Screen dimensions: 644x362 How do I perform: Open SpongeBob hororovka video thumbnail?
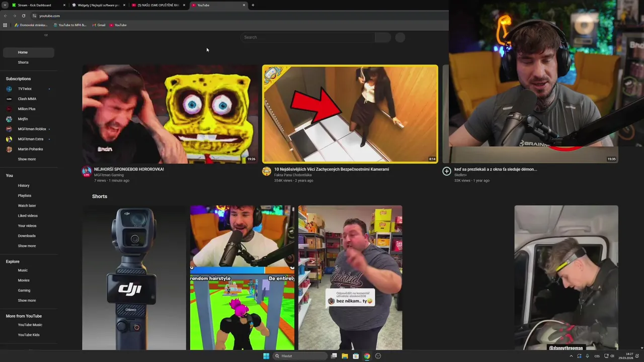tap(170, 114)
